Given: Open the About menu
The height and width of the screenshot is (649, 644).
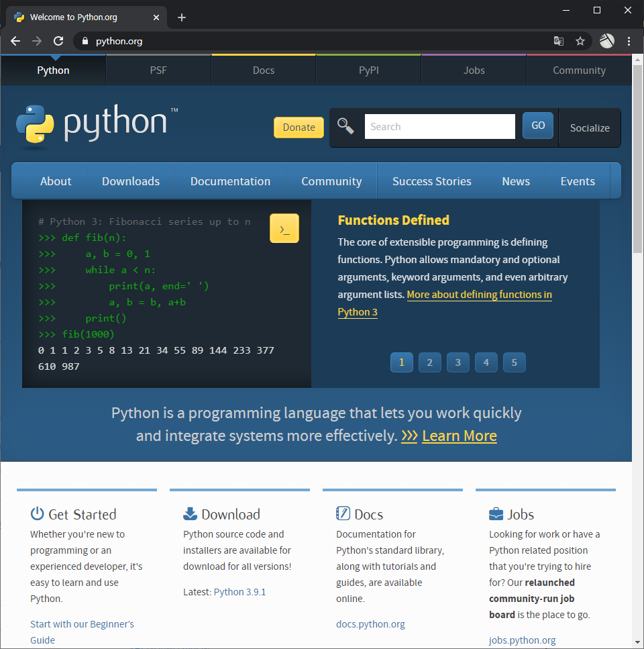Looking at the screenshot, I should pos(56,181).
